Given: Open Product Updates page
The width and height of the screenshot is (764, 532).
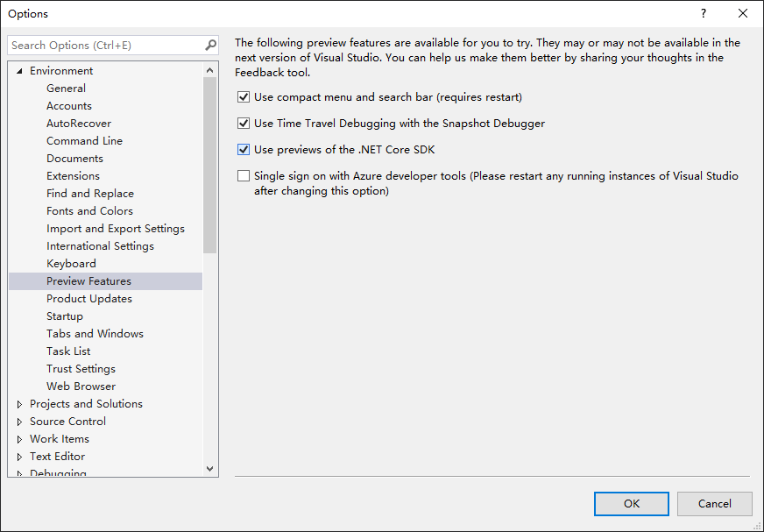Looking at the screenshot, I should [89, 299].
